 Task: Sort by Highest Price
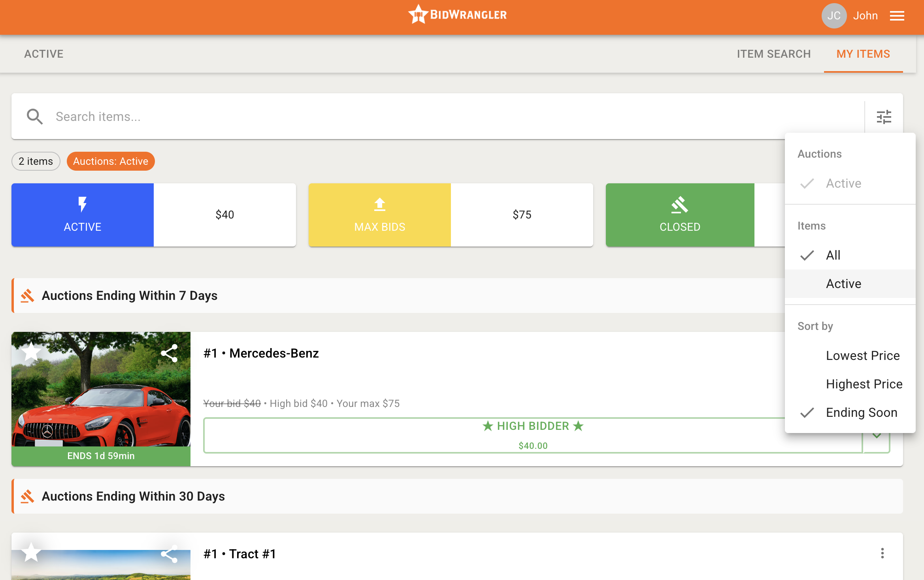(x=850, y=384)
